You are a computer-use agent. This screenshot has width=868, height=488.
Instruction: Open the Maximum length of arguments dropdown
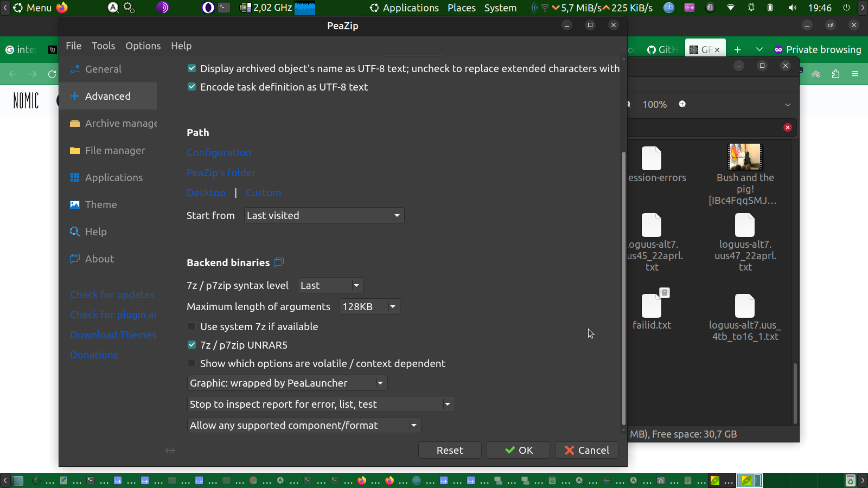click(x=369, y=306)
